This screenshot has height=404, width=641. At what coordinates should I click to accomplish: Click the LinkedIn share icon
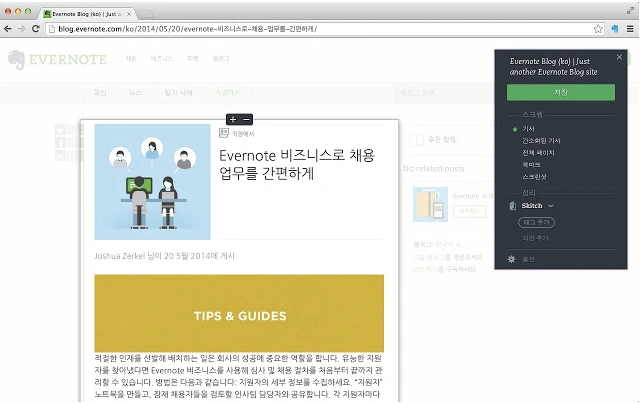(60, 156)
